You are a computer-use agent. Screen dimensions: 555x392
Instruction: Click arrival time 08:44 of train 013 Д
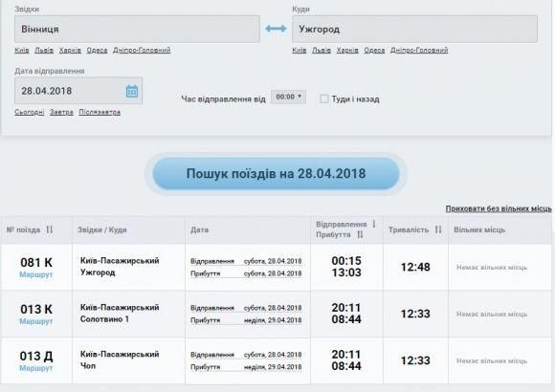click(346, 366)
